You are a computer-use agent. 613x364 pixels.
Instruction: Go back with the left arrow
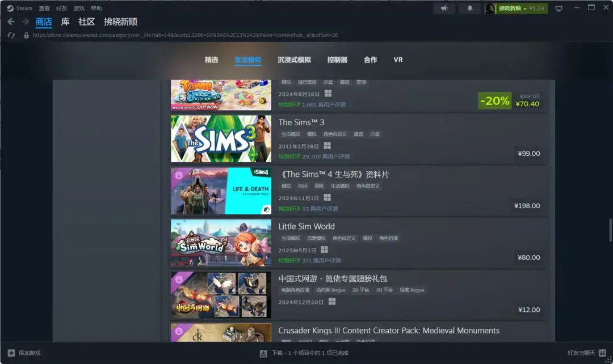11,22
